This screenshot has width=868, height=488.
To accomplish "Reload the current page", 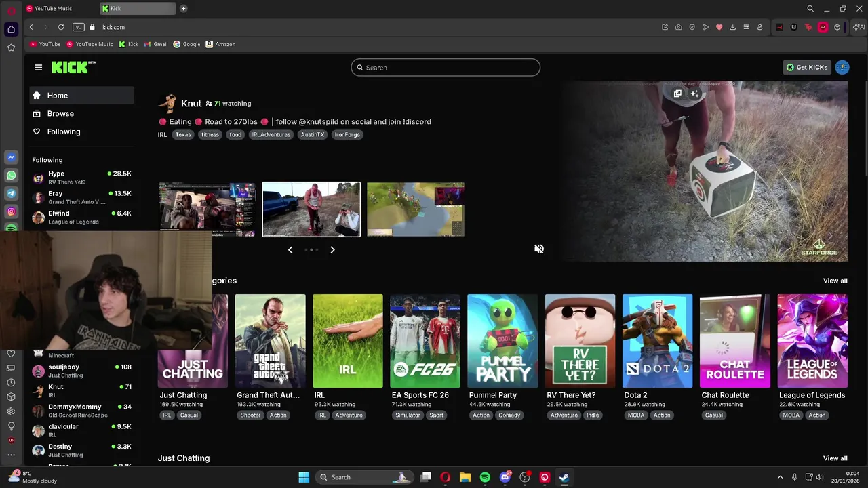I will click(x=61, y=27).
